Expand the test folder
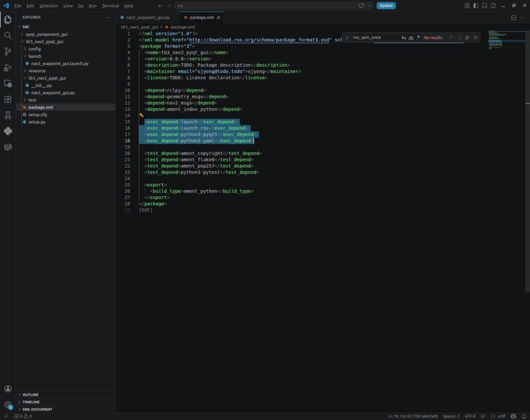 (25, 100)
